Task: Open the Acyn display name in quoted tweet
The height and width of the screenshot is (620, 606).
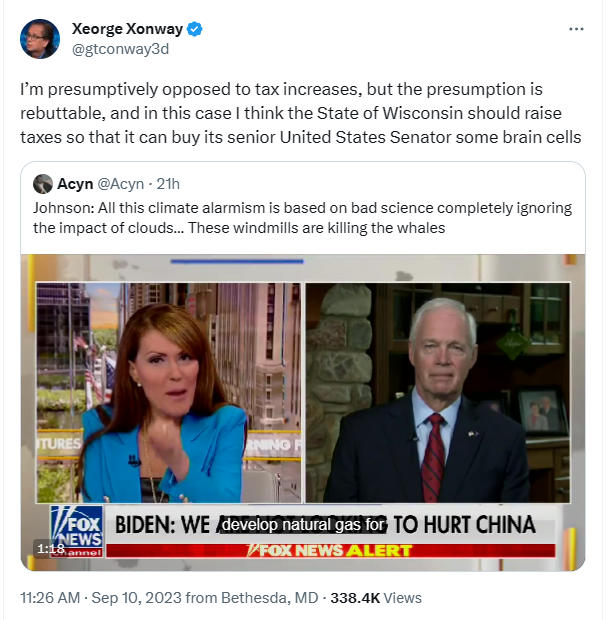Action: tap(75, 184)
